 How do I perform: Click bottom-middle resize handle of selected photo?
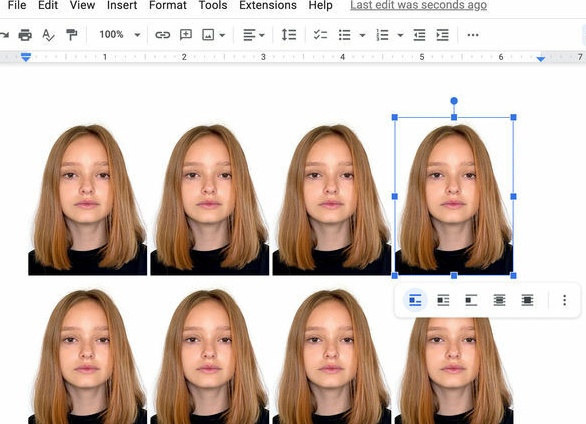coord(454,275)
